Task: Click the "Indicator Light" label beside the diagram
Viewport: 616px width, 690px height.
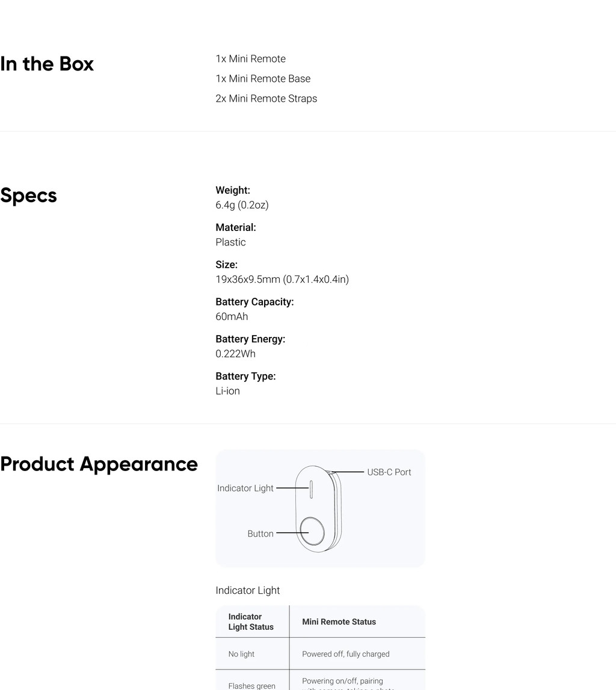Action: tap(245, 488)
